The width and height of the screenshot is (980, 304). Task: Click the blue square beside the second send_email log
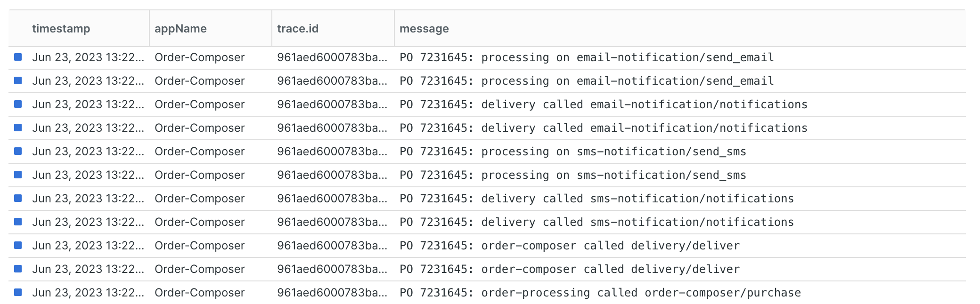point(18,80)
